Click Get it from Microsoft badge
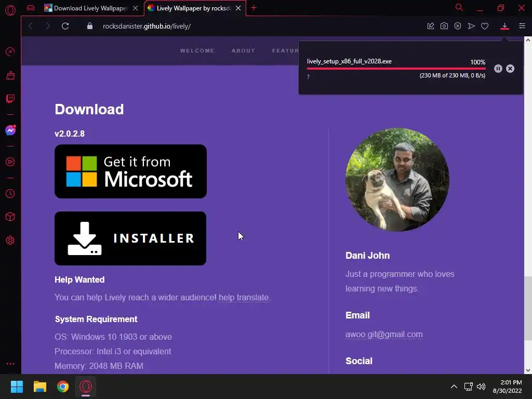The width and height of the screenshot is (532, 399). [x=130, y=171]
